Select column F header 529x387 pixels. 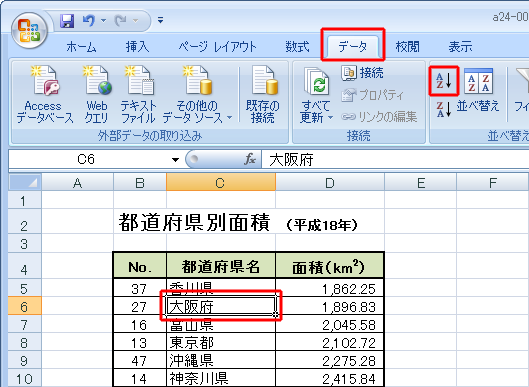[493, 183]
